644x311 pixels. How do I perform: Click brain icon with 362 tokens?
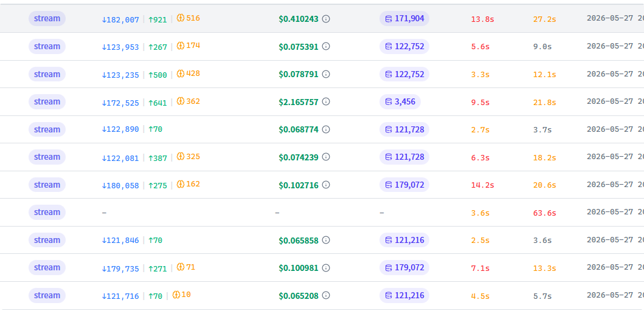coord(180,101)
